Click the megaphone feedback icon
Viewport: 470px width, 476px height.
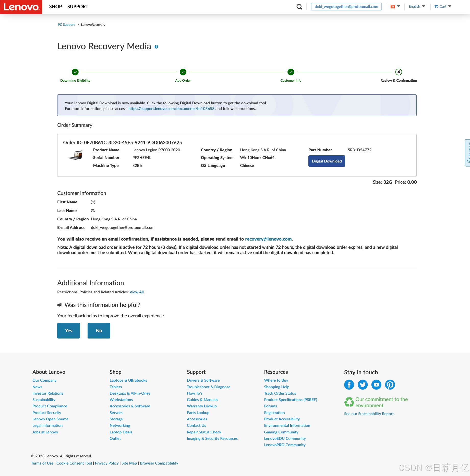pos(59,305)
